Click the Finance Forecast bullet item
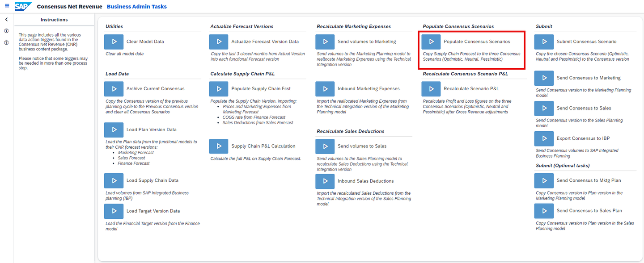 click(x=134, y=163)
